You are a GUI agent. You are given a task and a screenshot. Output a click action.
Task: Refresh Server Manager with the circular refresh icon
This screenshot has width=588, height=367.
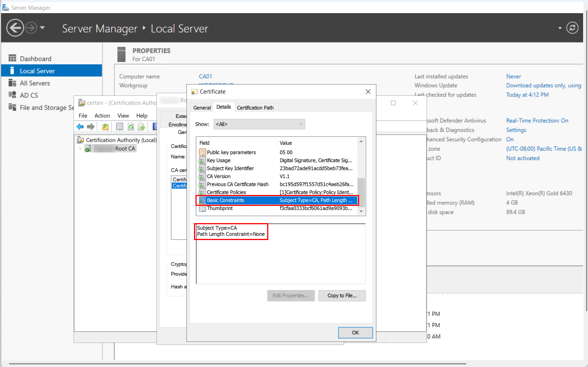click(572, 28)
